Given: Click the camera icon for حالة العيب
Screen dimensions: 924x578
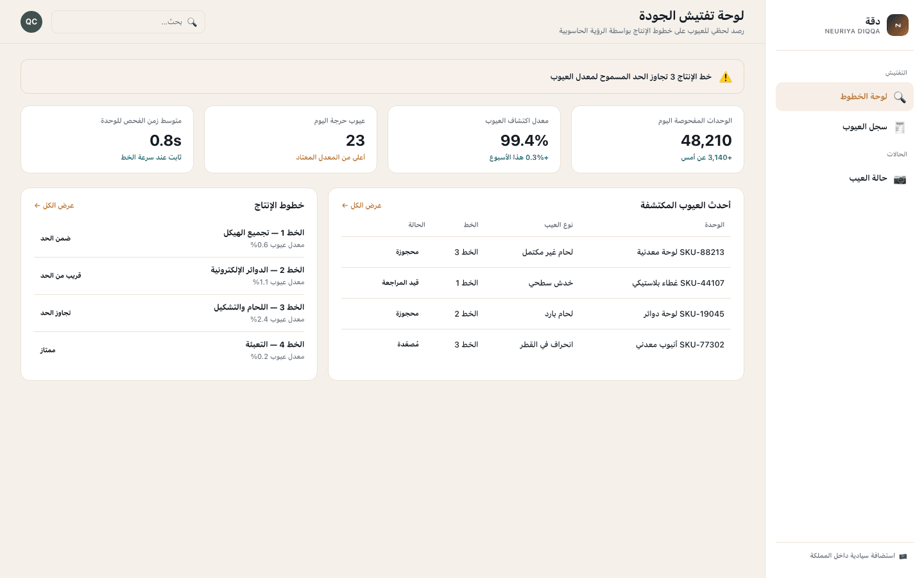Looking at the screenshot, I should tap(900, 179).
